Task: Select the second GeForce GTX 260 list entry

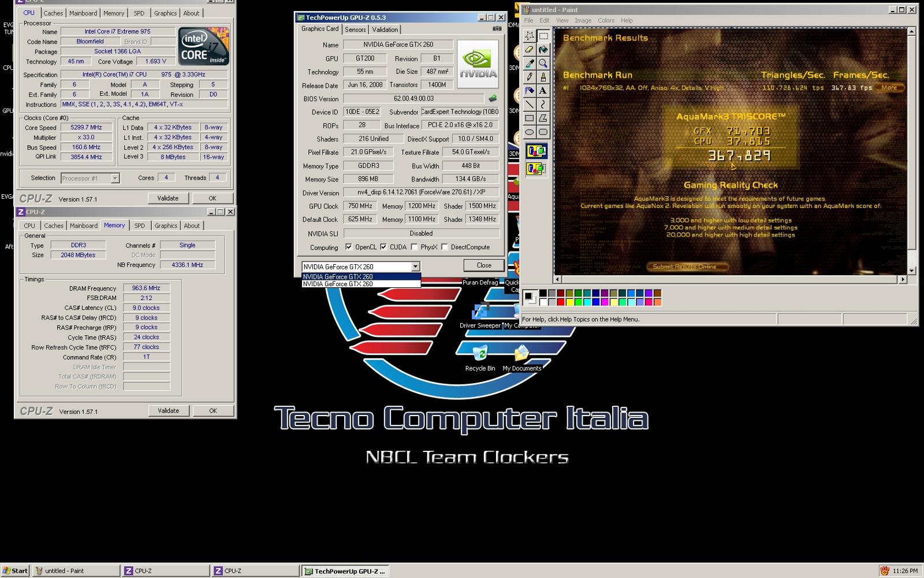Action: click(x=361, y=284)
